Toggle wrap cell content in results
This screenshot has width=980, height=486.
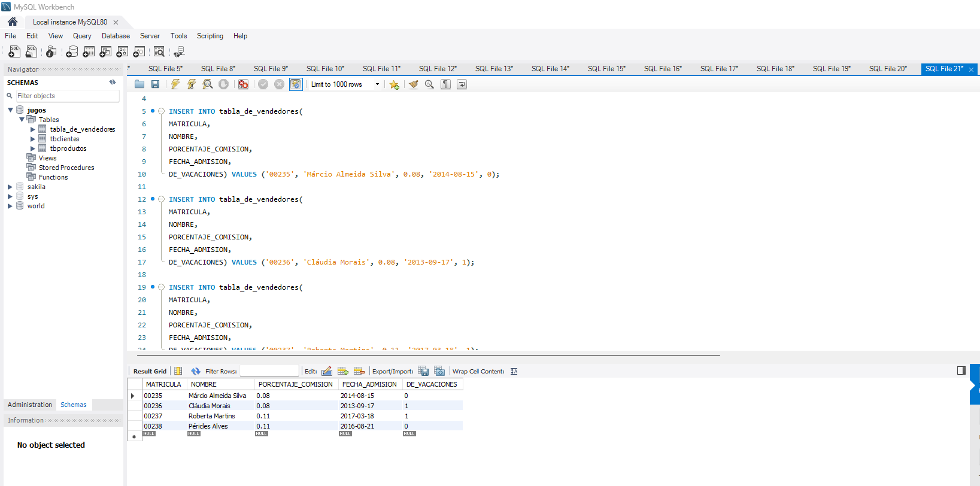coord(514,371)
